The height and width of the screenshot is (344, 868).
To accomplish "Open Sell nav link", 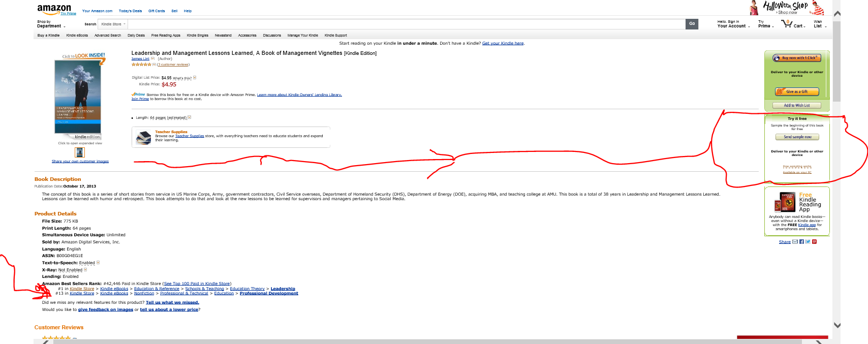I will pos(174,11).
